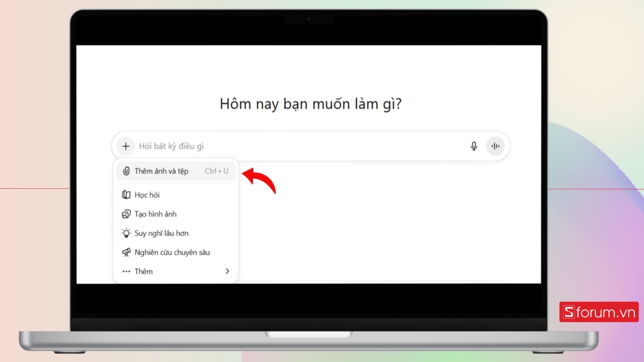The height and width of the screenshot is (362, 644).
Task: Click the Hôm nay bạn muốn làm gì? heading
Action: [311, 104]
